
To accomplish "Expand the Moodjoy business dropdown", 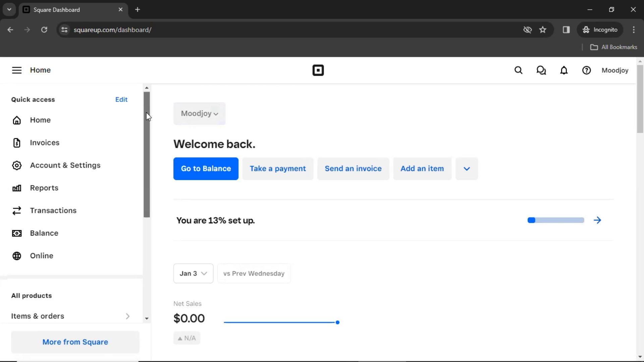I will click(x=200, y=113).
